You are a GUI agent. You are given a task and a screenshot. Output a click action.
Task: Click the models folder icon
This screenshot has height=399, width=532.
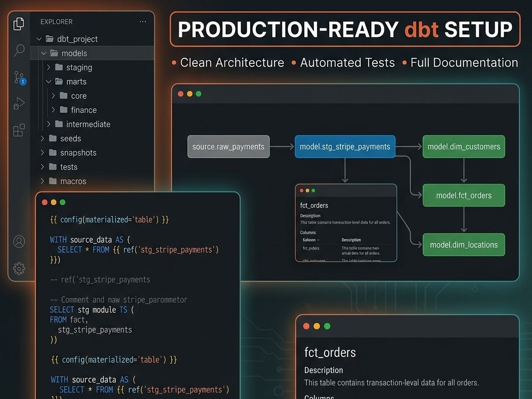(x=54, y=53)
